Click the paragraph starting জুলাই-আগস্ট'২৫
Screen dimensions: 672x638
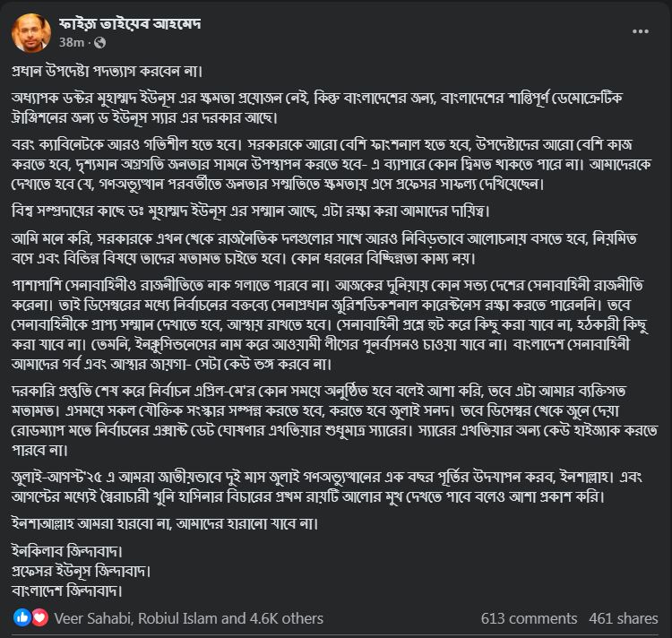pos(326,487)
